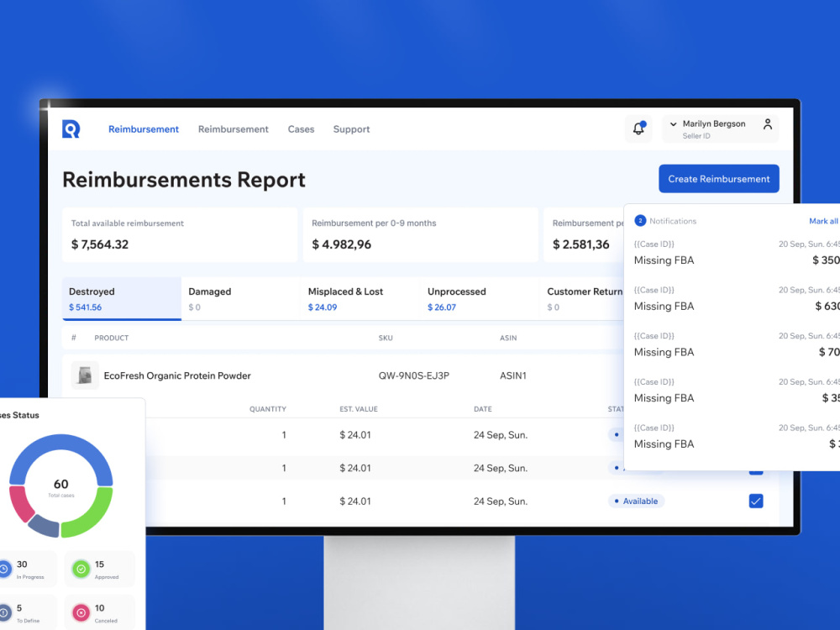Click the DATE column header
The height and width of the screenshot is (630, 840).
[x=483, y=409]
